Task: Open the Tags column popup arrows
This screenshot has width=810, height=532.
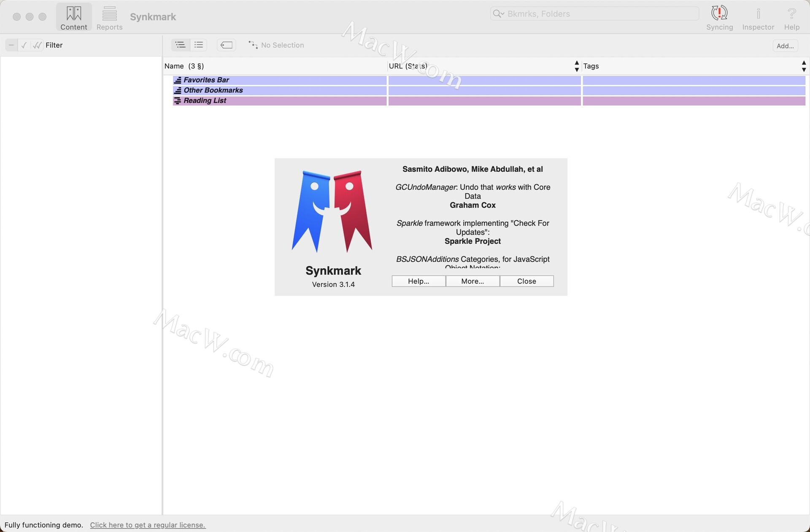Action: [x=804, y=66]
